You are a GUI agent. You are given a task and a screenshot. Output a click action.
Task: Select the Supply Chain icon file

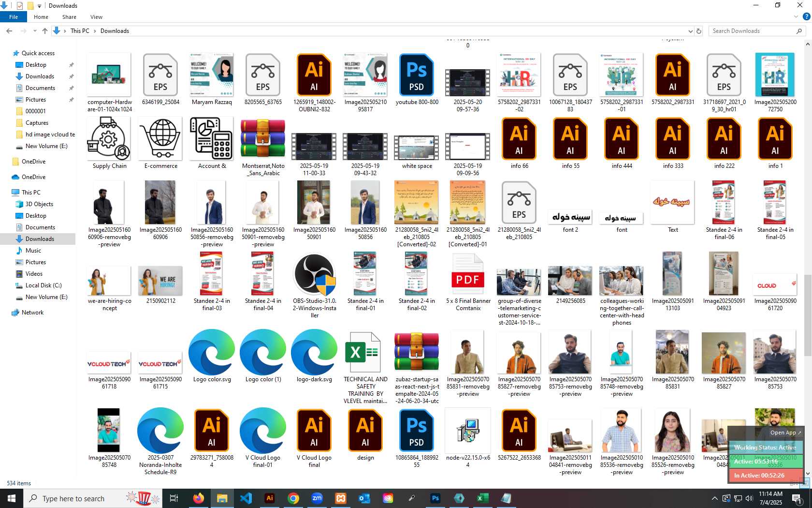[109, 143]
